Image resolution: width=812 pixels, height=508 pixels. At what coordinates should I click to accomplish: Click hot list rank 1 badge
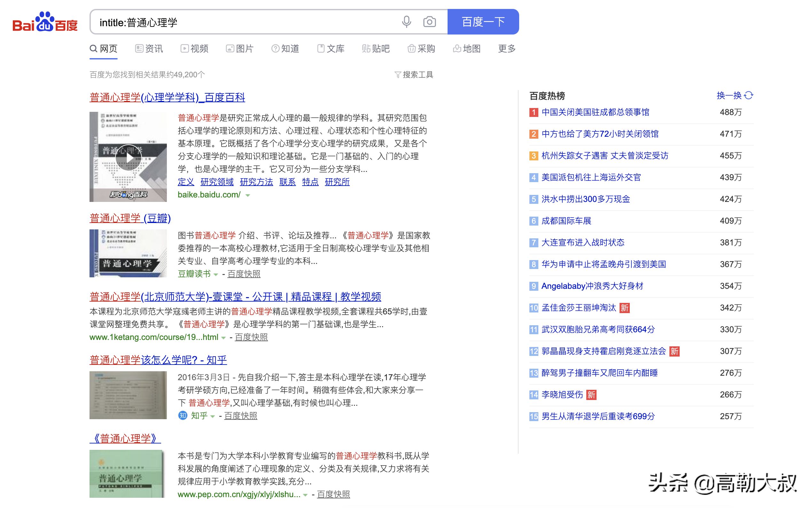tap(533, 112)
